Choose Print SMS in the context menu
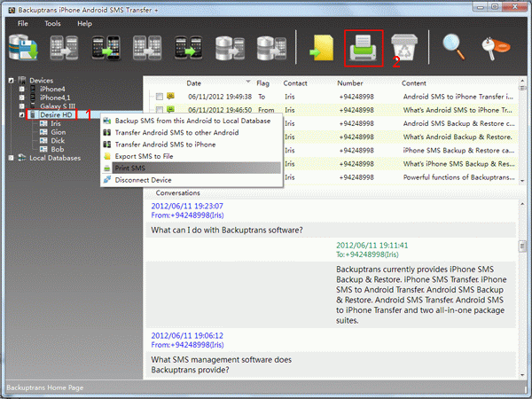Viewport: 532px width, 399px height. coord(192,168)
